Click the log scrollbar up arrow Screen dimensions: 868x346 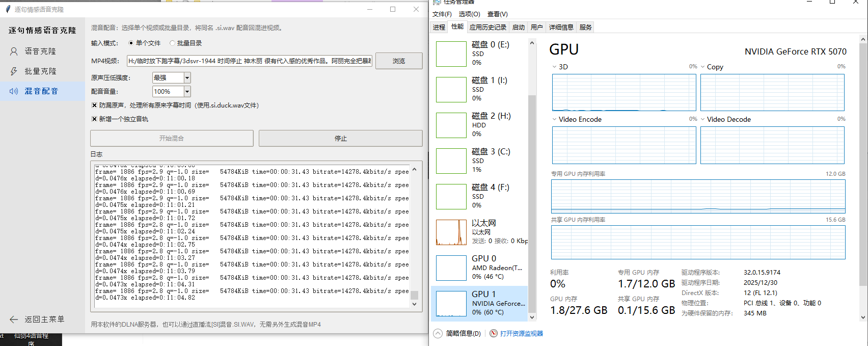coord(414,169)
